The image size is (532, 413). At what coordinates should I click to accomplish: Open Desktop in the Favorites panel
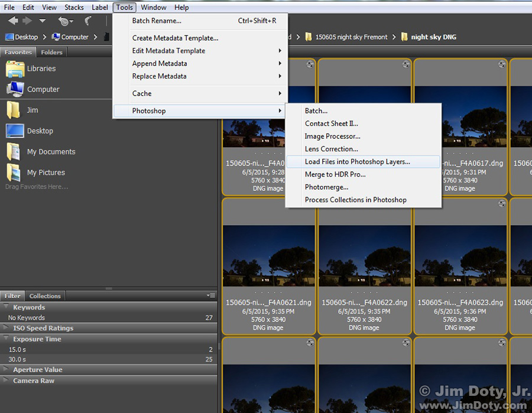point(30,131)
